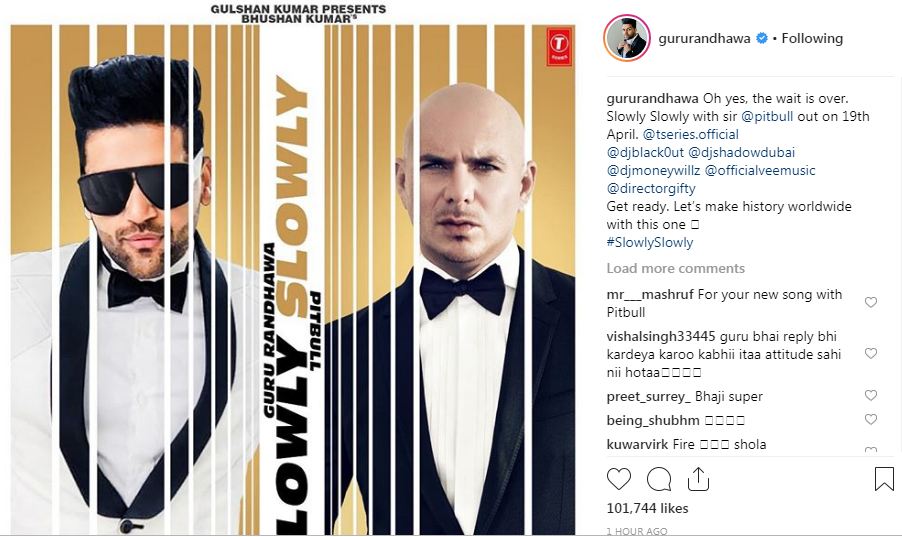Like the vishalsingh33445 comment heart

coord(871,353)
